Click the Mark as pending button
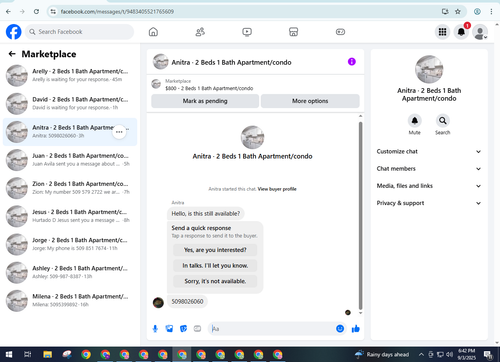The width and height of the screenshot is (500, 362). coord(205,101)
